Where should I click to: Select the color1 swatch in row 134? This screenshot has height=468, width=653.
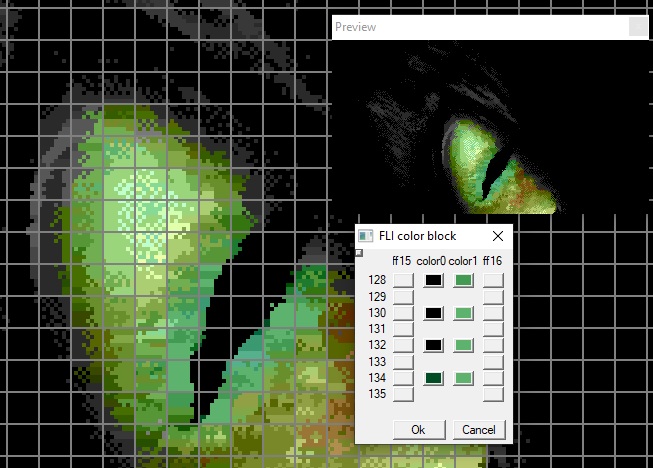click(463, 378)
